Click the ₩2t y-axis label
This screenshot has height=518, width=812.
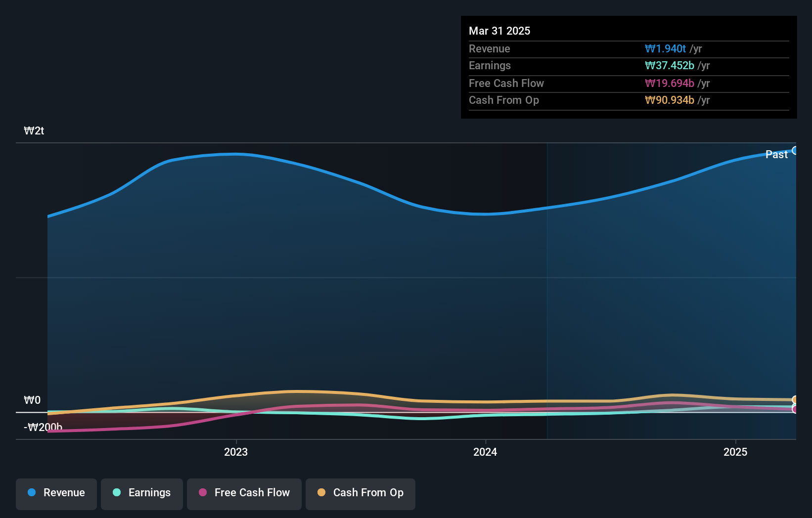tap(34, 131)
